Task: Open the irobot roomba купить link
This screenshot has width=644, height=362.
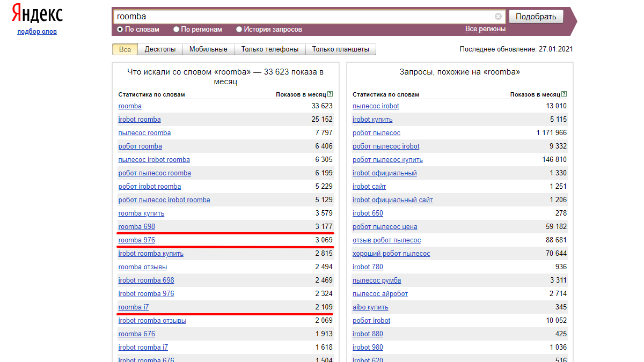Action: click(151, 254)
